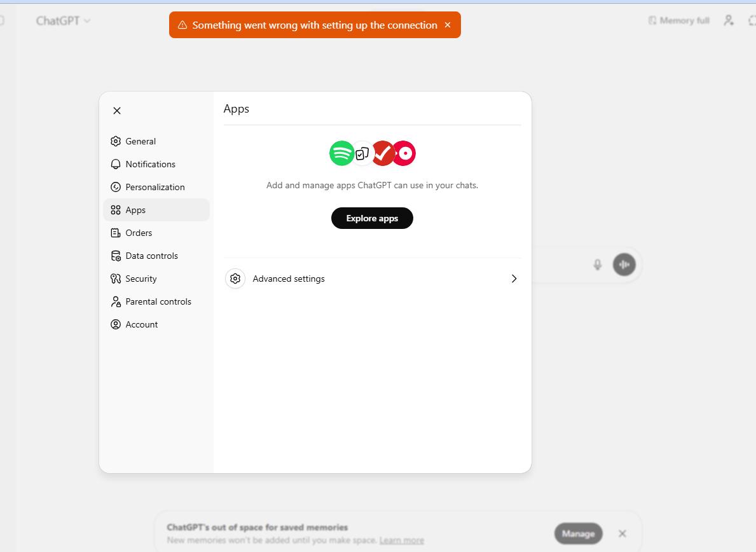Click the white checklist app icon

[362, 153]
